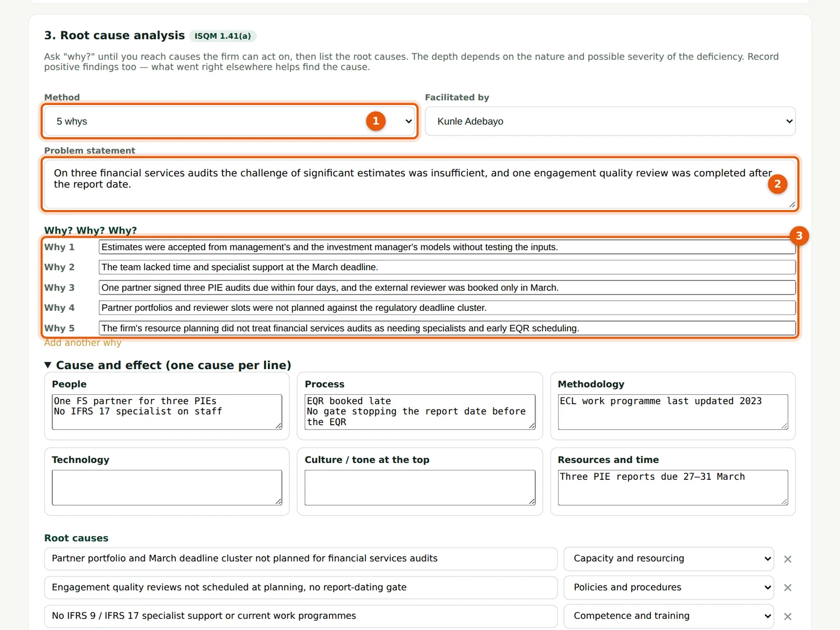Click the empty Culture / tone at the top box

[420, 488]
